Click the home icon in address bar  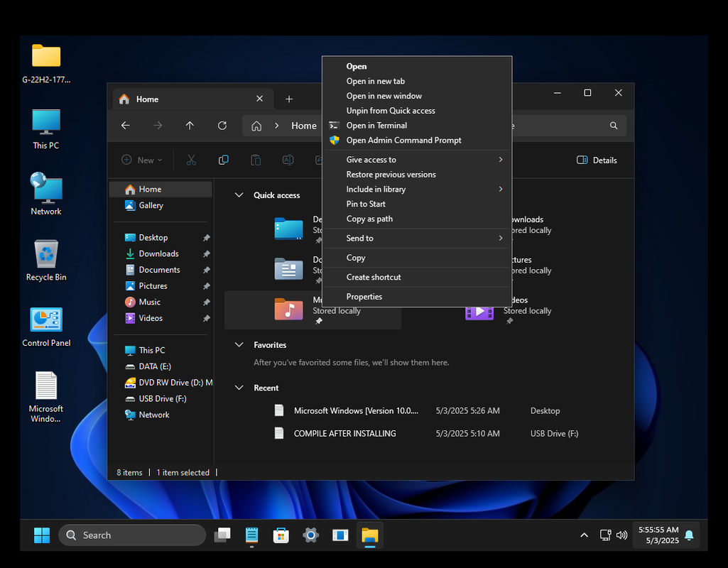point(256,126)
